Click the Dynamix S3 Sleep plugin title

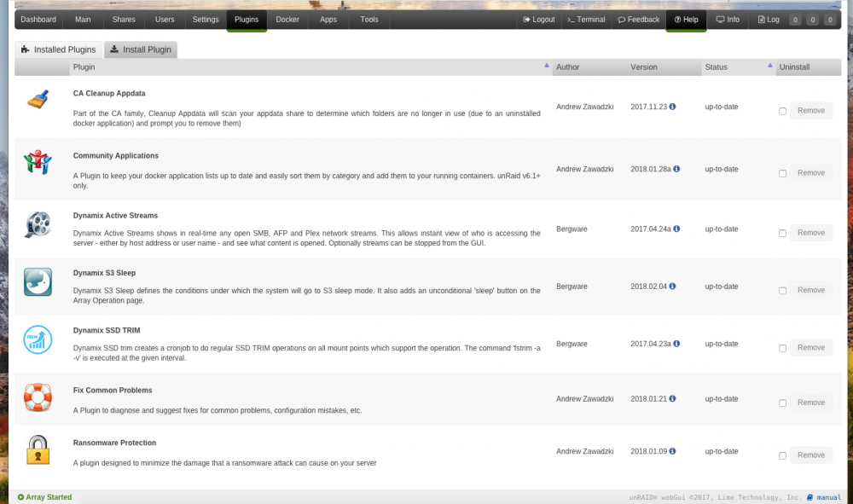pos(104,273)
